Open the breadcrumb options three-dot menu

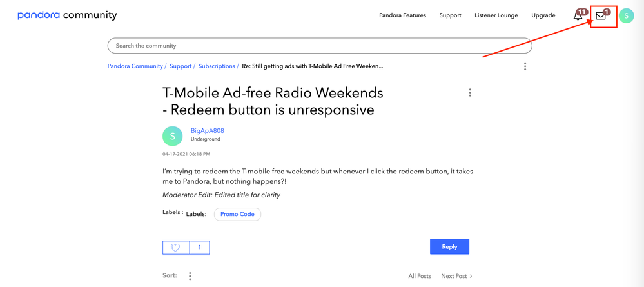(525, 66)
